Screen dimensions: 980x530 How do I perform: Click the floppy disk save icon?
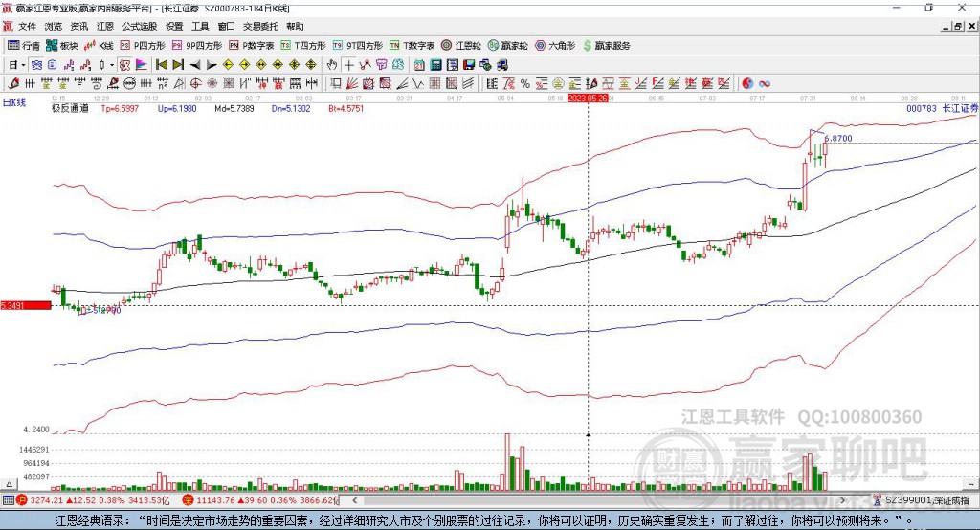point(468,65)
